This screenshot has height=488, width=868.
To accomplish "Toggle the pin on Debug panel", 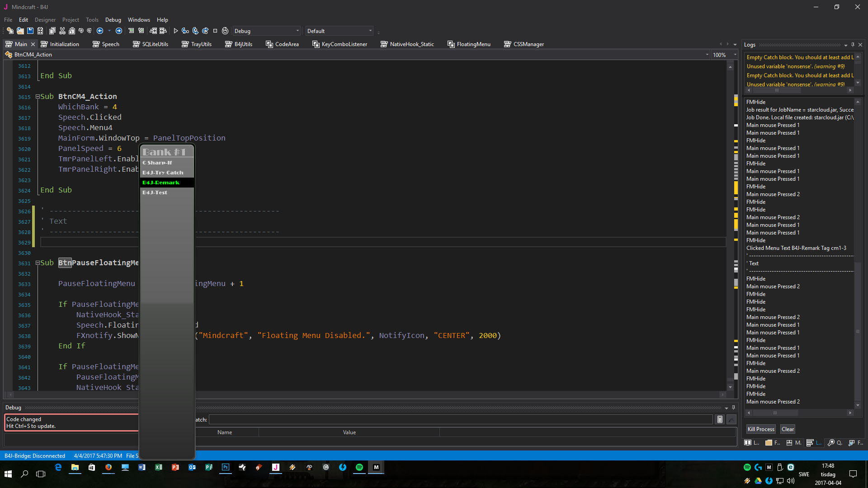I will point(733,407).
